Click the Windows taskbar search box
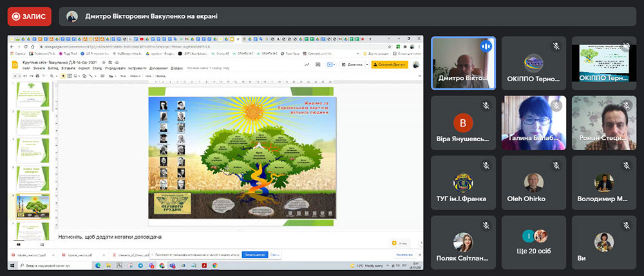This screenshot has height=276, width=644. click(x=52, y=265)
